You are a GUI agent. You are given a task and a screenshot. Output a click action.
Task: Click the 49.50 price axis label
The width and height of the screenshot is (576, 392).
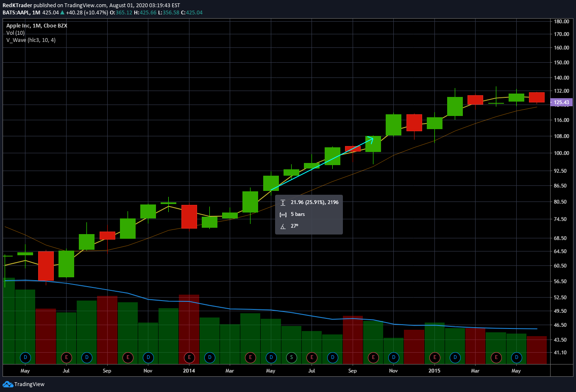point(560,311)
